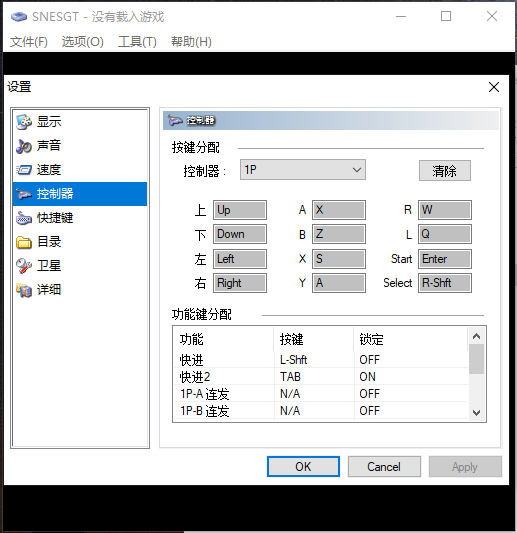Click the Cancel button

click(384, 467)
